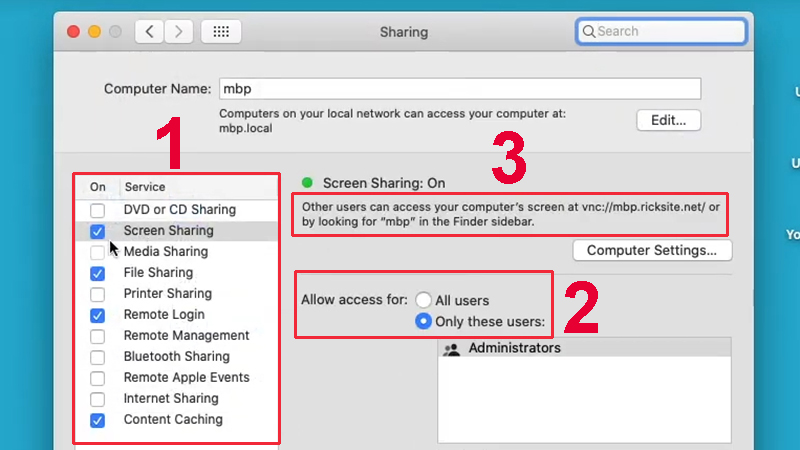Go forward with the right chevron button

pos(179,32)
